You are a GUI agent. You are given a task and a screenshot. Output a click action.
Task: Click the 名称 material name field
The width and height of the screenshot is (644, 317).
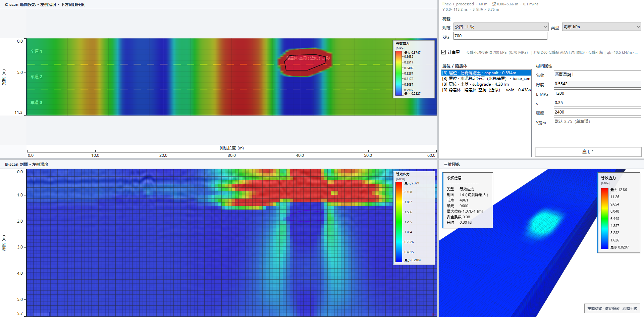[x=597, y=74]
